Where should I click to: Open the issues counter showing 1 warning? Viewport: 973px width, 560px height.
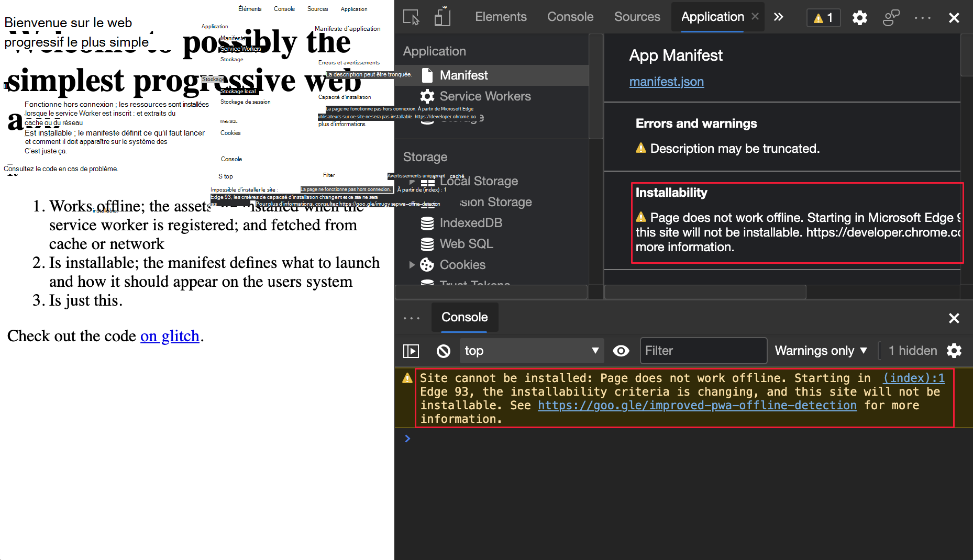[x=823, y=17]
